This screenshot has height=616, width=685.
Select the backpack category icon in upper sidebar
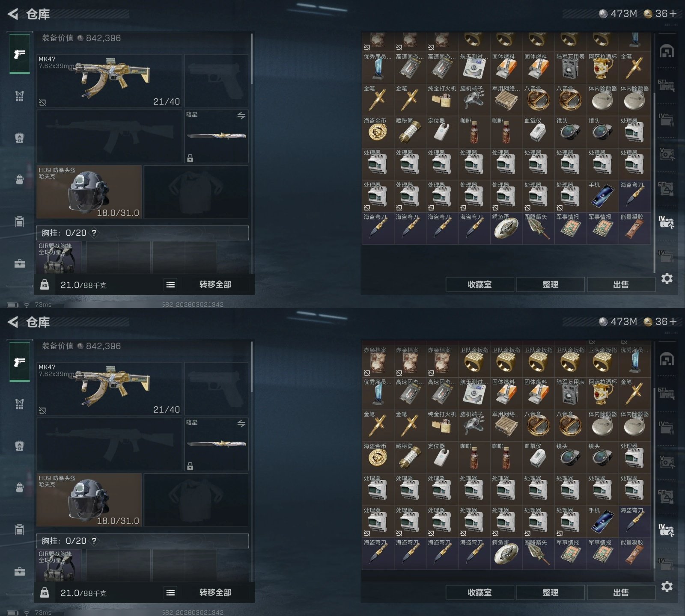[x=19, y=179]
